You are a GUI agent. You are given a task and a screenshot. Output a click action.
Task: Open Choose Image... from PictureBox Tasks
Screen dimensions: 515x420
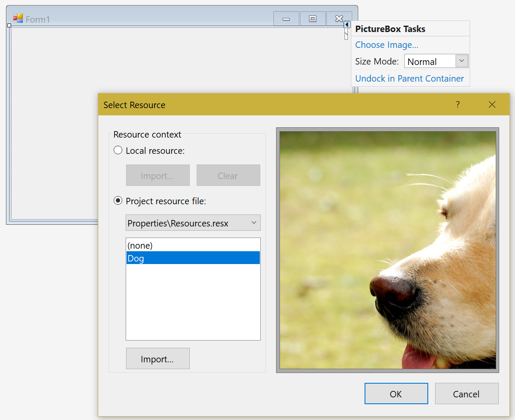(386, 44)
